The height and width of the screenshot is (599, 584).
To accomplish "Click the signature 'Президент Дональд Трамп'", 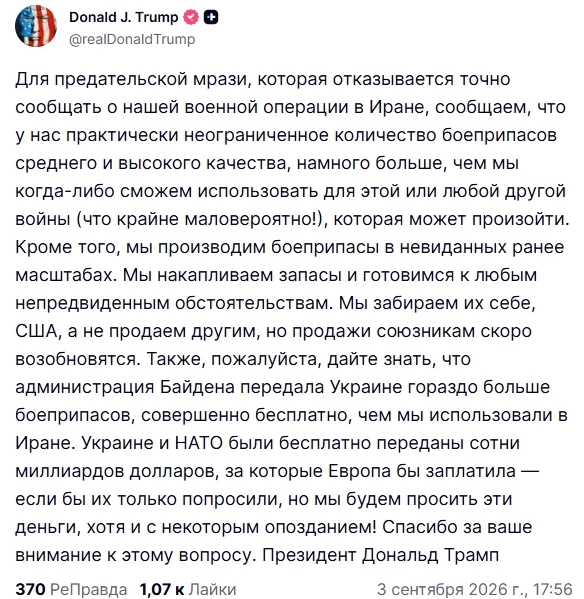I will [x=380, y=554].
